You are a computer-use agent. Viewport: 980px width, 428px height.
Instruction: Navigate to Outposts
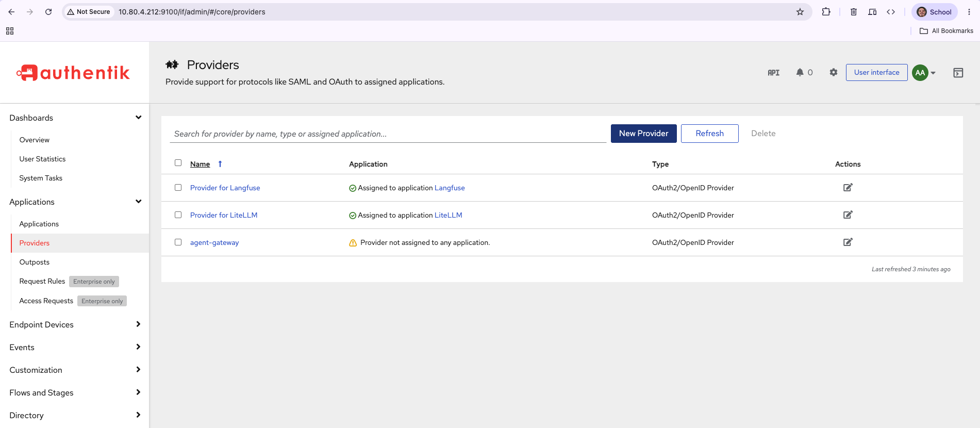click(x=35, y=262)
